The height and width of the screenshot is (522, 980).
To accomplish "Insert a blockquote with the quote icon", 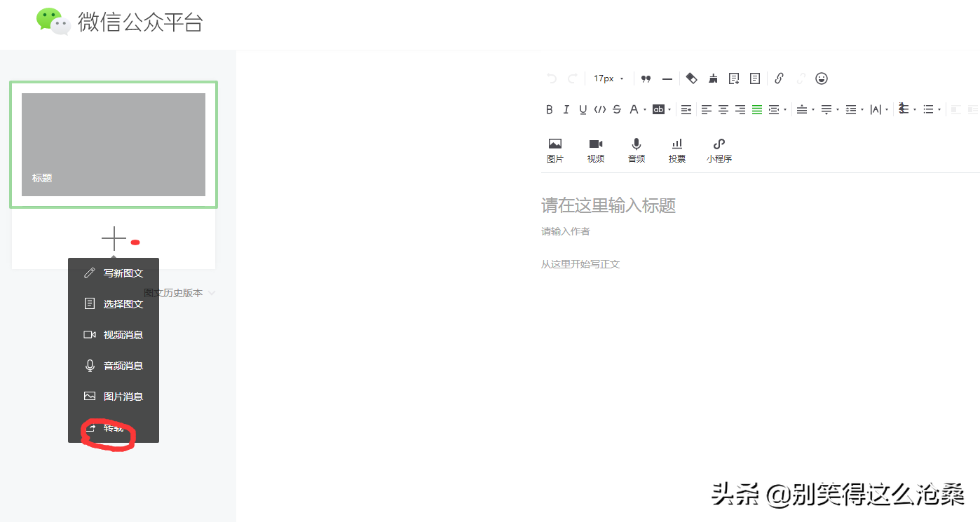I will pos(646,78).
